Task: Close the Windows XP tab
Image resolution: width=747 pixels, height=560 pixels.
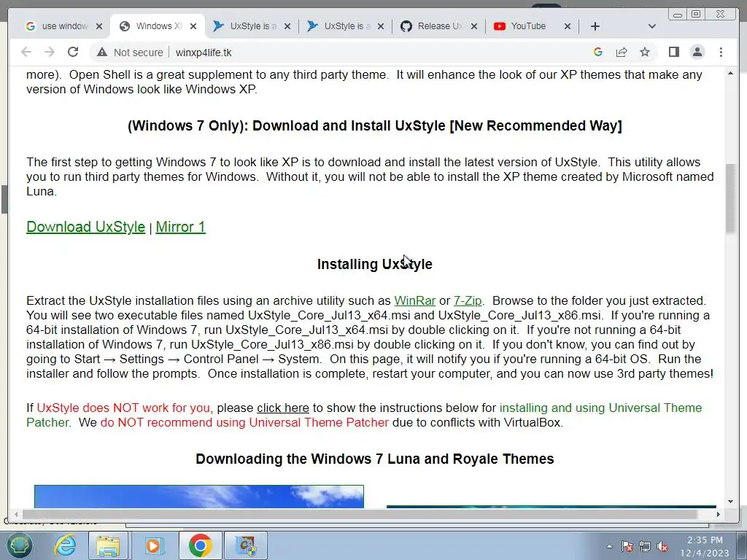Action: tap(193, 26)
